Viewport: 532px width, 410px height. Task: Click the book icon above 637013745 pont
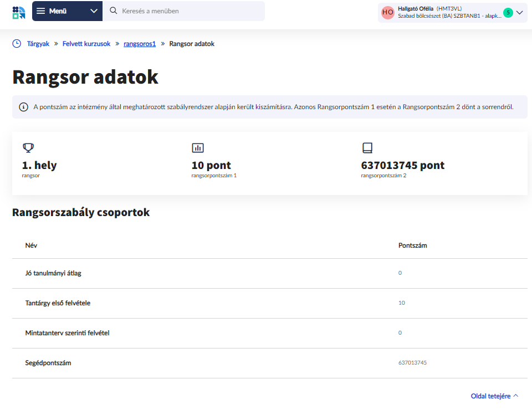pyautogui.click(x=367, y=147)
